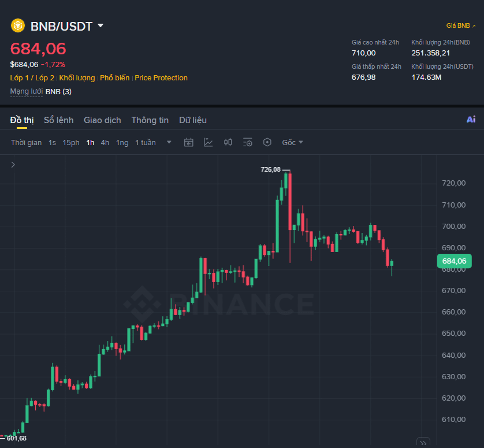Image resolution: width=484 pixels, height=448 pixels.
Task: Click the Khối lượng 24h(USDT) label
Action: (x=442, y=66)
